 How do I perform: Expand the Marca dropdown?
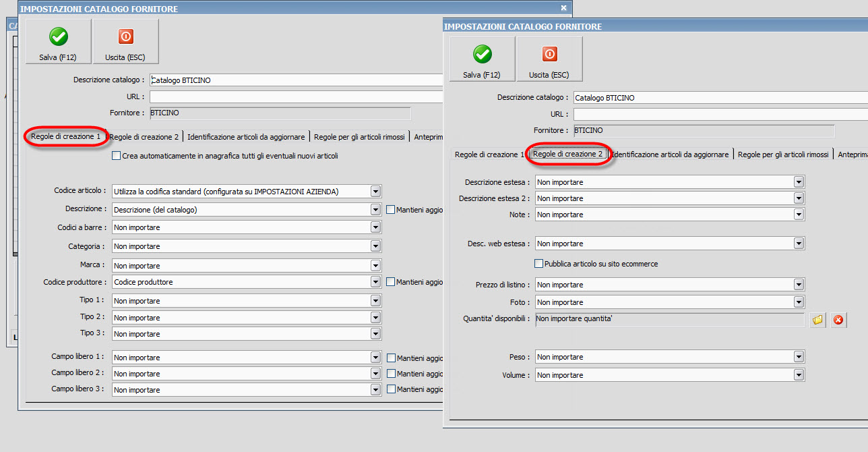tap(376, 266)
